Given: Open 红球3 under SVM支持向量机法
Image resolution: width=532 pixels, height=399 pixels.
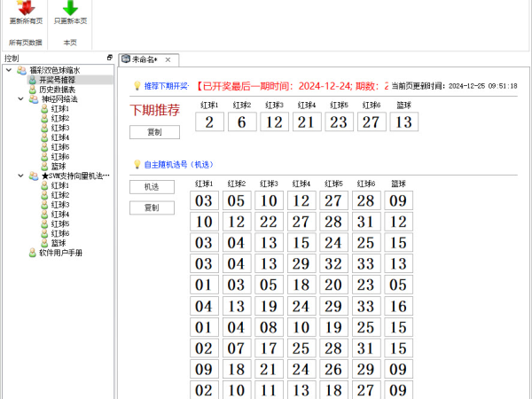Looking at the screenshot, I should [60, 205].
